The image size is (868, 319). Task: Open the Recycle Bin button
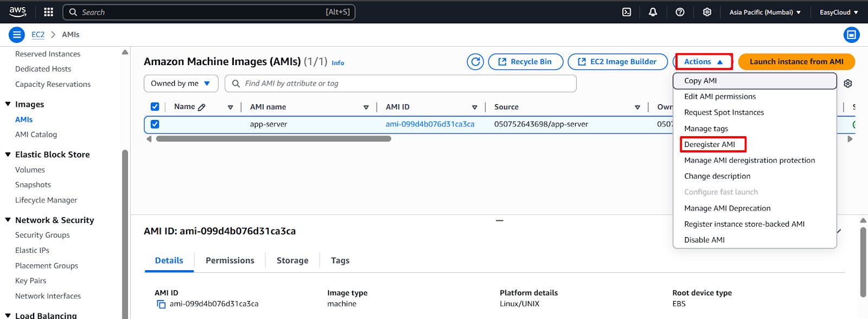tap(526, 62)
